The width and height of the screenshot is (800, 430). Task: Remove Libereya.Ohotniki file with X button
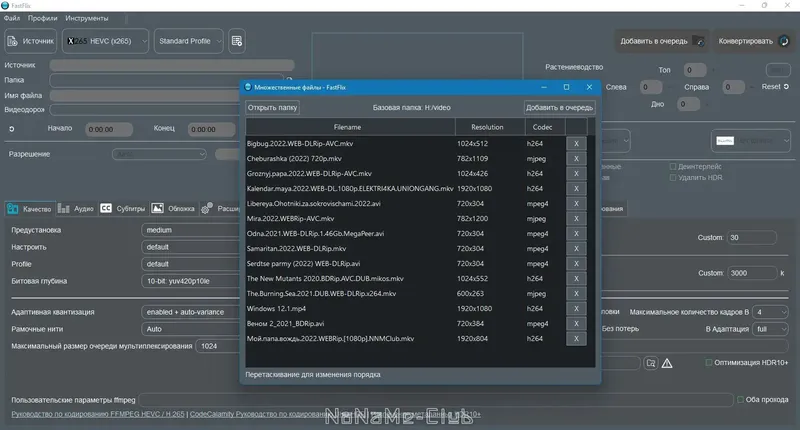[x=576, y=204]
